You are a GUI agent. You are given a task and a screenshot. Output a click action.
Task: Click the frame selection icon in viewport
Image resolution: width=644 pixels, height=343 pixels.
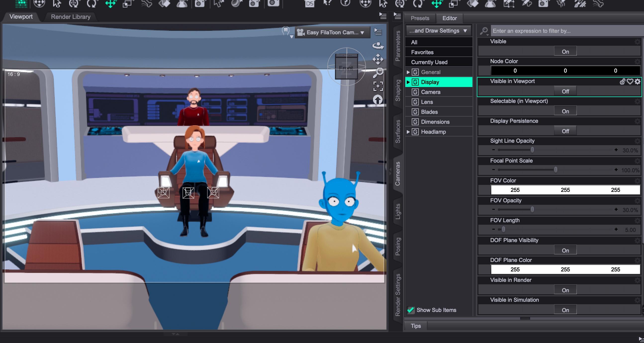[x=378, y=86]
